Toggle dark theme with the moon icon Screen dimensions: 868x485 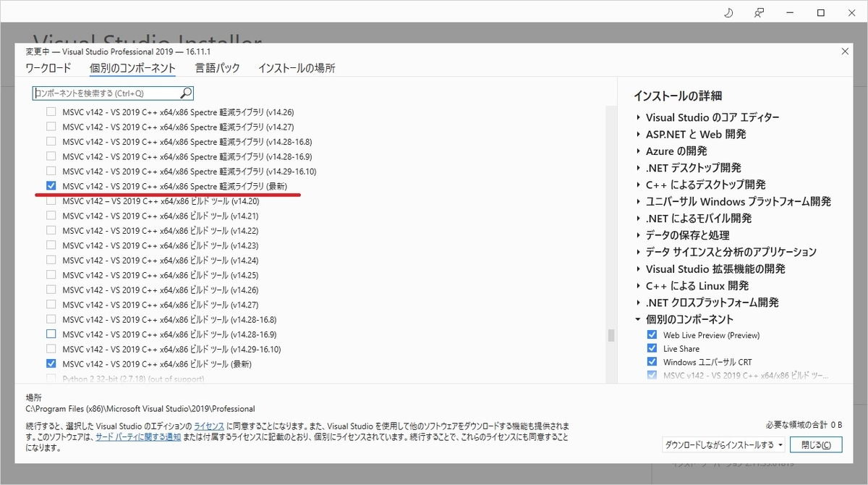click(x=728, y=12)
